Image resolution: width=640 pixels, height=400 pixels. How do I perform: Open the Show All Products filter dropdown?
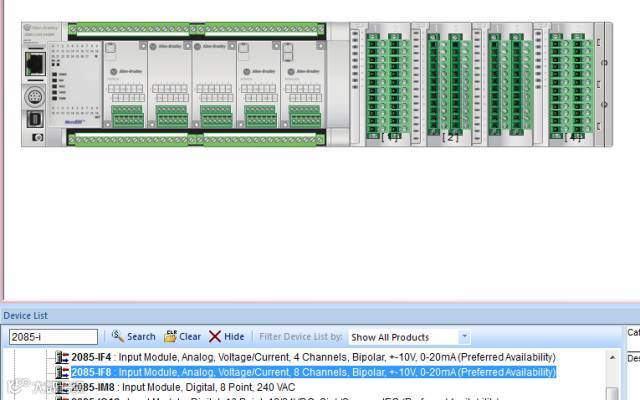464,337
